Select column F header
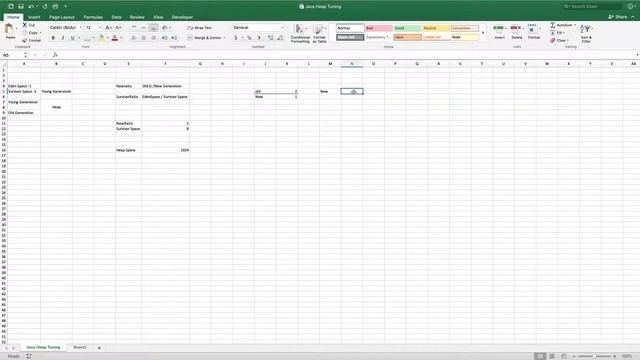Screen dimensions: 640x360 coord(165,64)
